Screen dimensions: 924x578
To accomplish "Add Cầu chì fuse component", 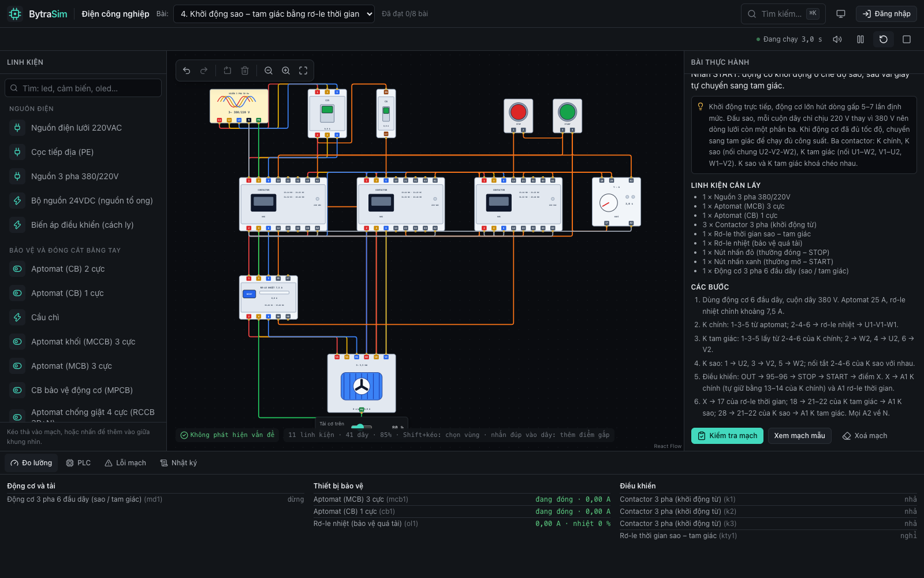I will (x=83, y=317).
